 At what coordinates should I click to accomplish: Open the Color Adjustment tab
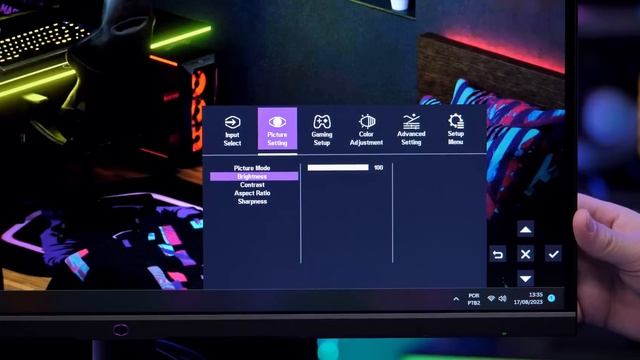[x=366, y=130]
